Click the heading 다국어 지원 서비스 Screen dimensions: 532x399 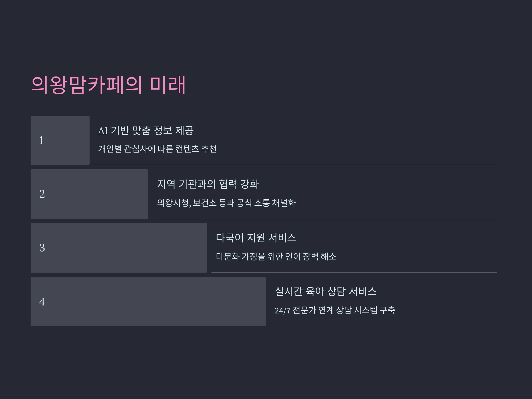[256, 238]
